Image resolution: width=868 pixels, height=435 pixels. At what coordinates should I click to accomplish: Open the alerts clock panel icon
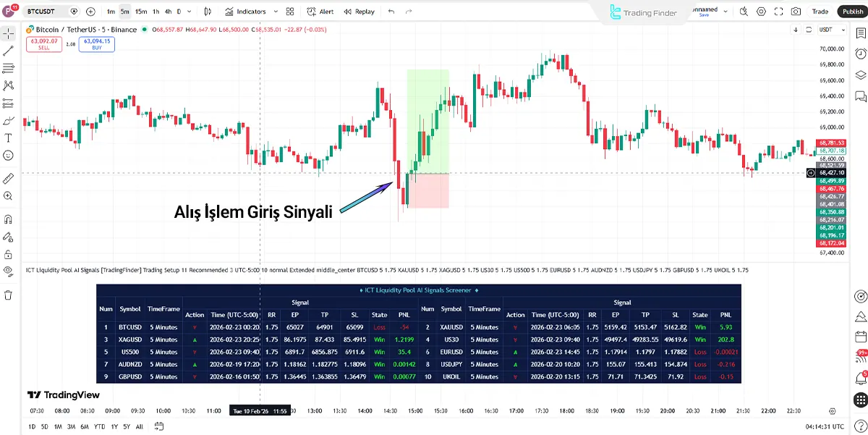point(861,54)
